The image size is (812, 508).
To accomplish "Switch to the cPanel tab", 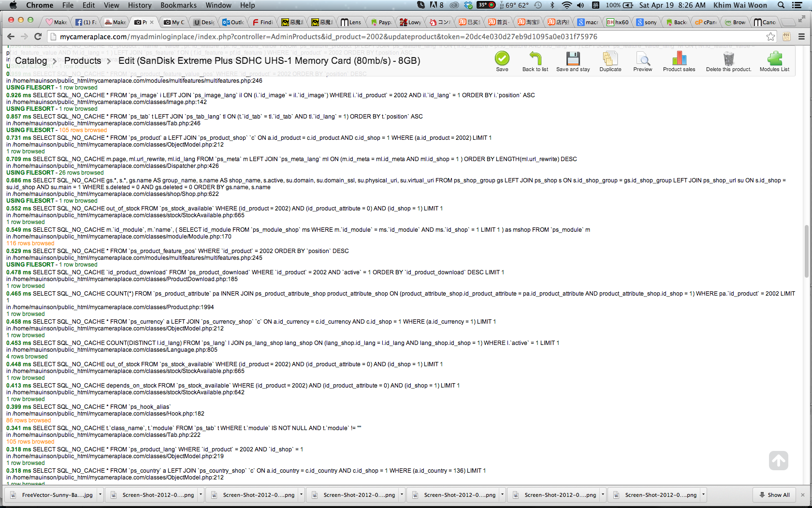I will tap(706, 22).
